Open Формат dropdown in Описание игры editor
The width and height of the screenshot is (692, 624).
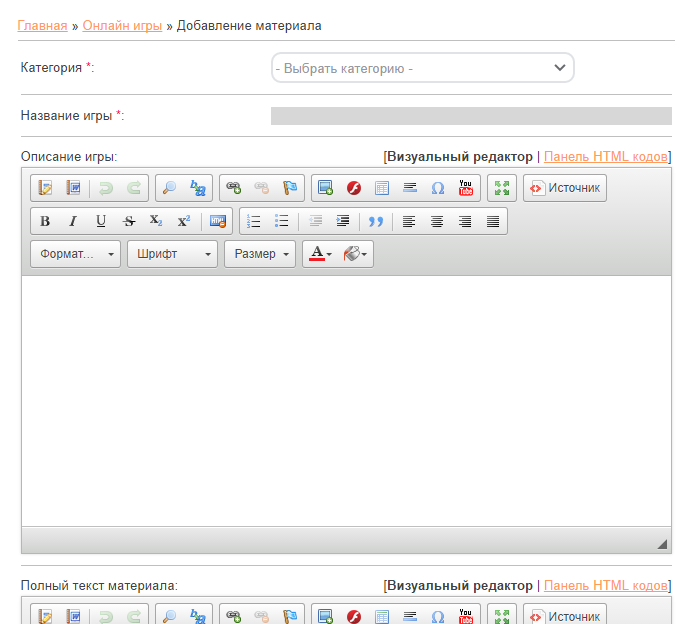pyautogui.click(x=76, y=254)
